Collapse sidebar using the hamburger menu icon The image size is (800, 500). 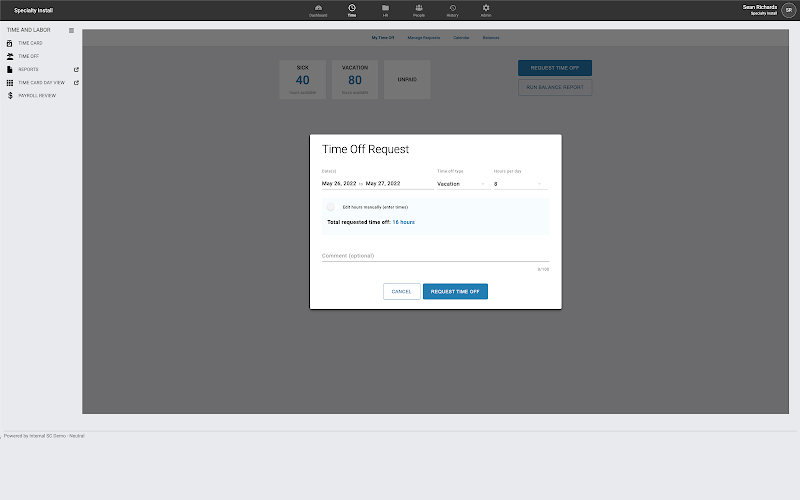pos(71,31)
